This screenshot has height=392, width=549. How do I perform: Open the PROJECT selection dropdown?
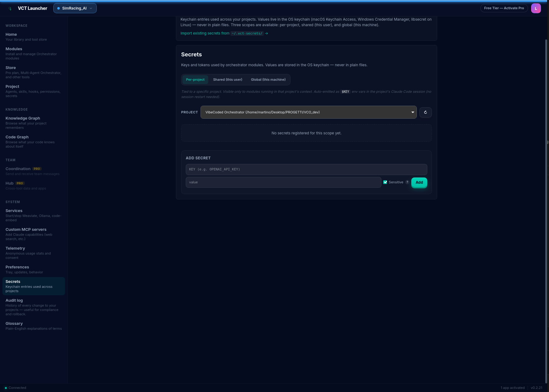click(x=308, y=112)
